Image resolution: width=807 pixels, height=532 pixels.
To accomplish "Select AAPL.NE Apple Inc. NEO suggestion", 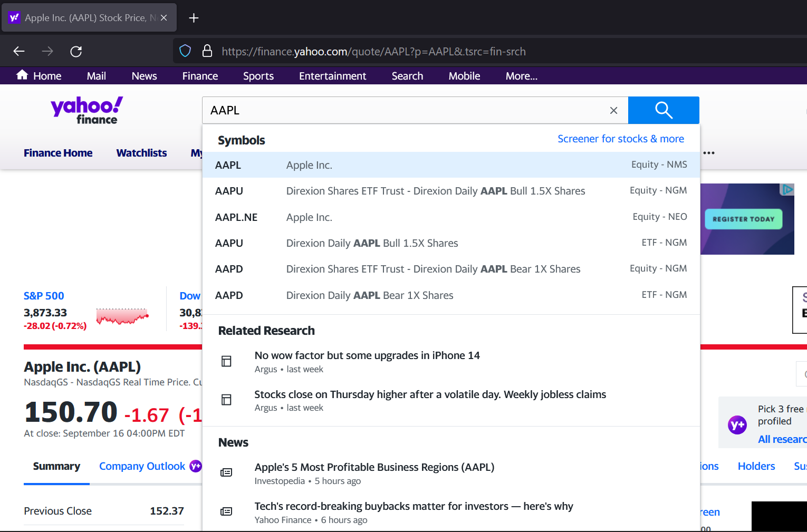I will 451,217.
